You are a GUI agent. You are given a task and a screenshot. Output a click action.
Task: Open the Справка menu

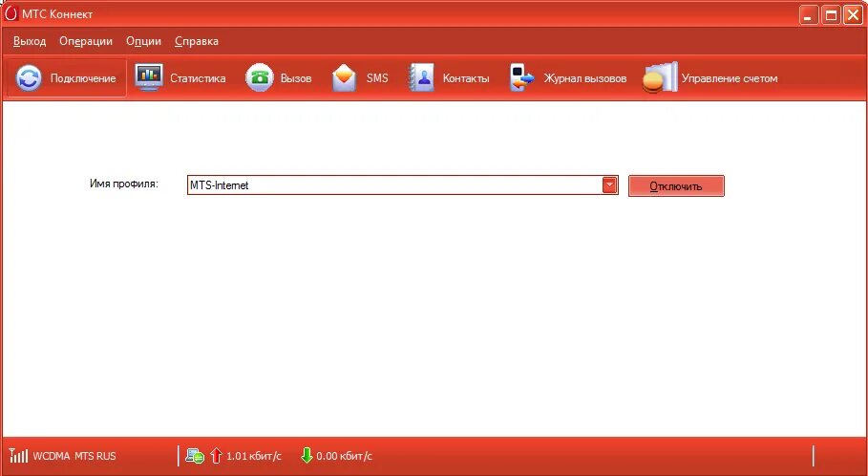197,41
